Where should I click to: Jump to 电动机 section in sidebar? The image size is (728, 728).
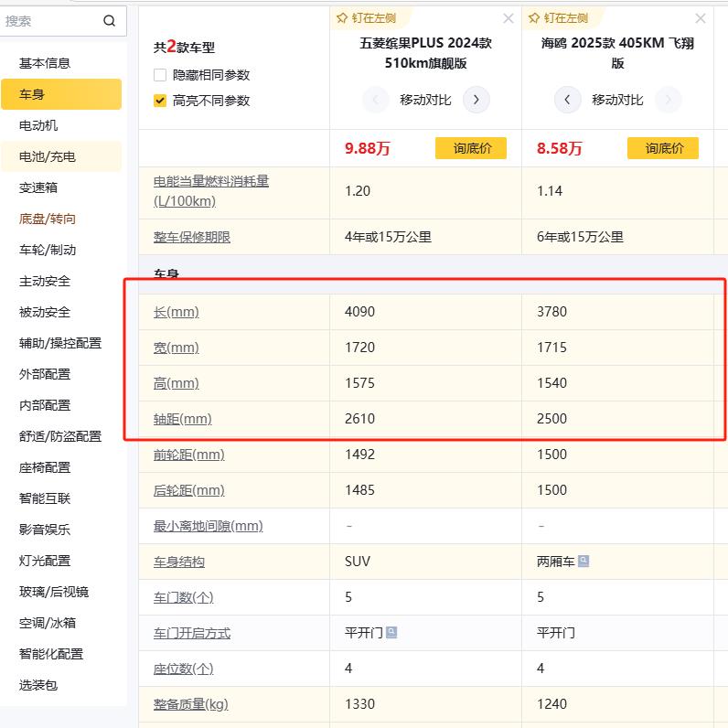click(x=38, y=125)
